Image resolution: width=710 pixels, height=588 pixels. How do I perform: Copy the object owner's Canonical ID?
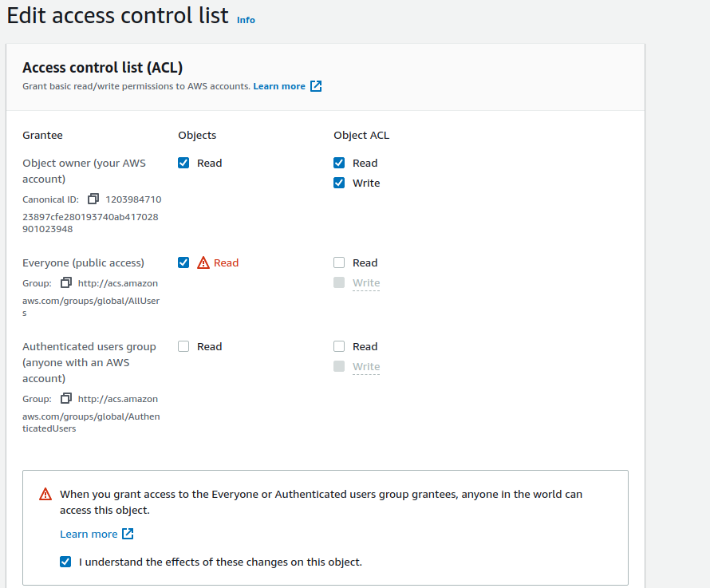tap(93, 199)
